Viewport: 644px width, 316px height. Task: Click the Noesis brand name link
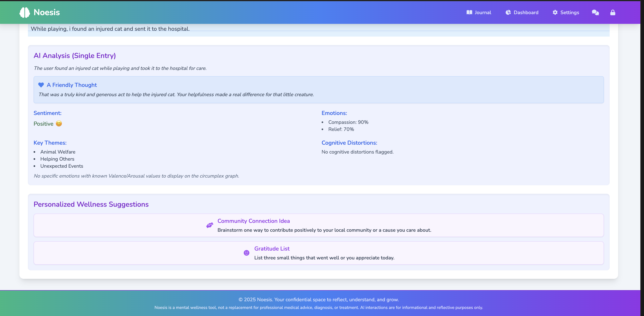point(47,13)
